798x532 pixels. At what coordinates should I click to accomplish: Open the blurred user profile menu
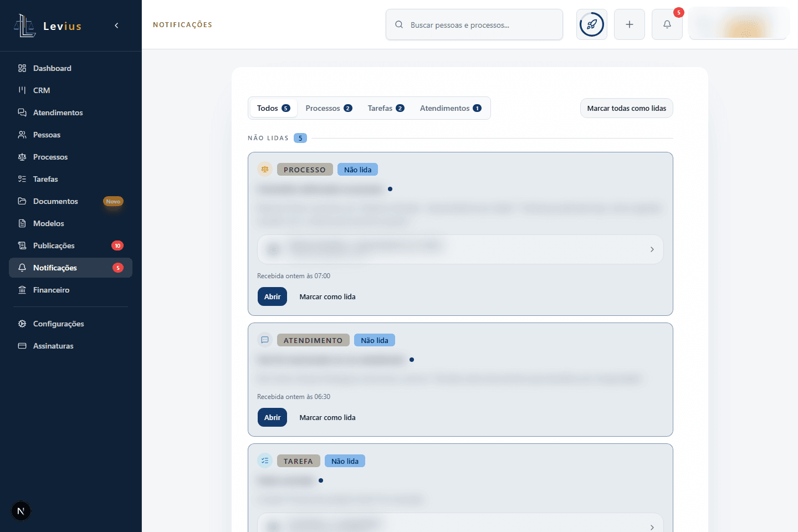coord(738,24)
